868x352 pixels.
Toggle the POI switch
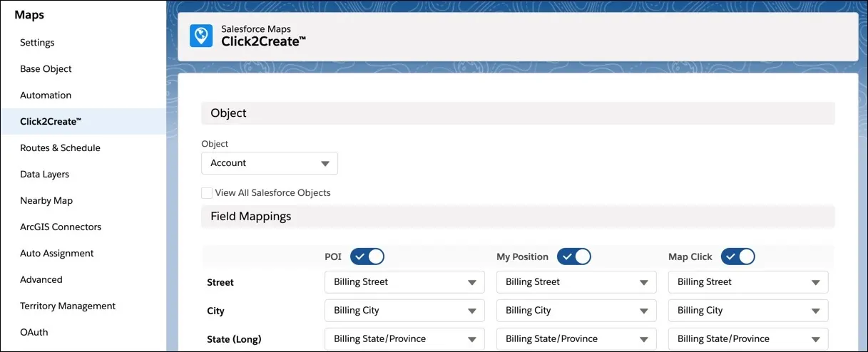click(367, 257)
